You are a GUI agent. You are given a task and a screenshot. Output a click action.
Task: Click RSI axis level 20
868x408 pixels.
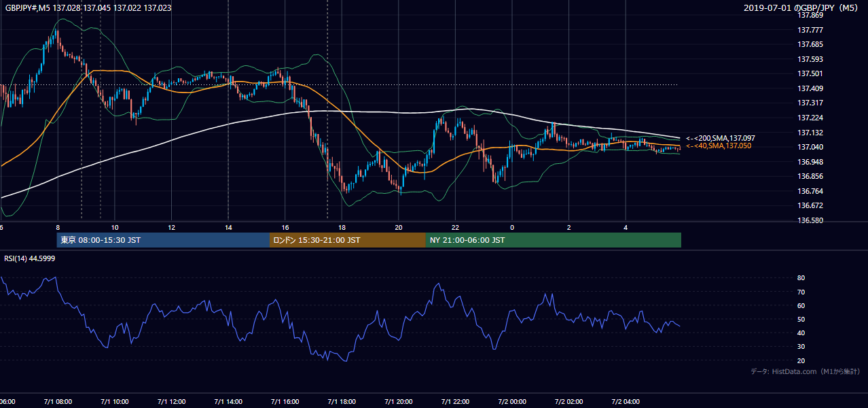pyautogui.click(x=801, y=360)
